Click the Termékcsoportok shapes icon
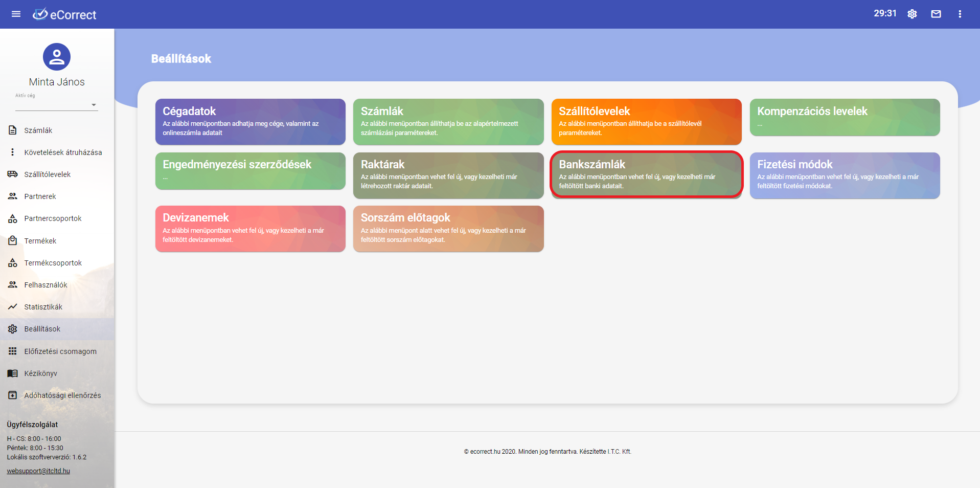This screenshot has height=488, width=980. pos(13,263)
